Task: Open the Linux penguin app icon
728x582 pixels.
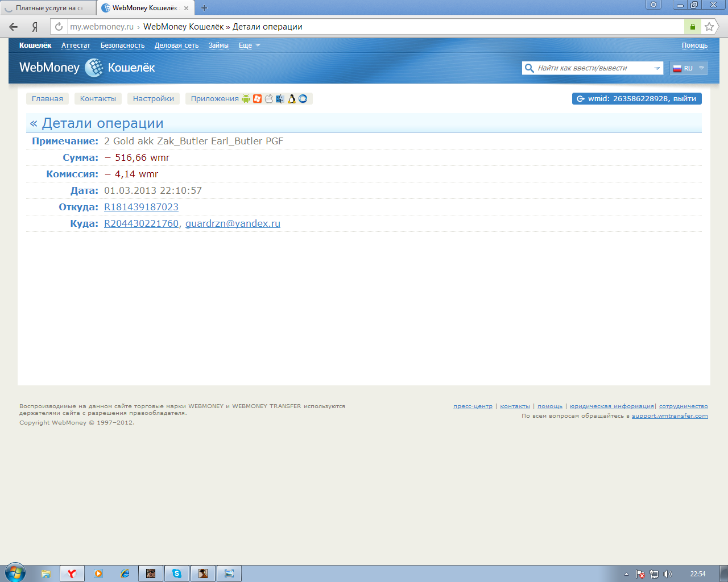Action: tap(291, 99)
